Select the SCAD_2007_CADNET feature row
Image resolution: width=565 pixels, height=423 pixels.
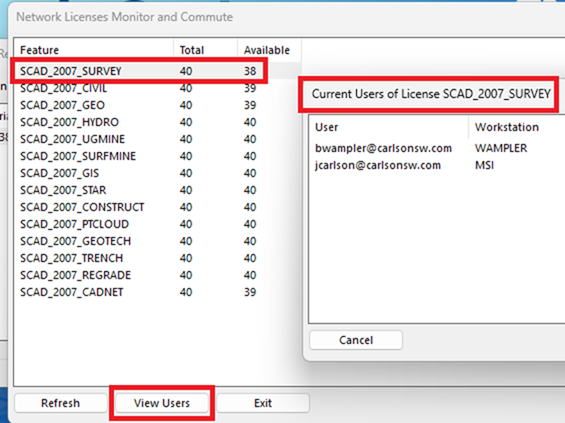click(x=157, y=292)
